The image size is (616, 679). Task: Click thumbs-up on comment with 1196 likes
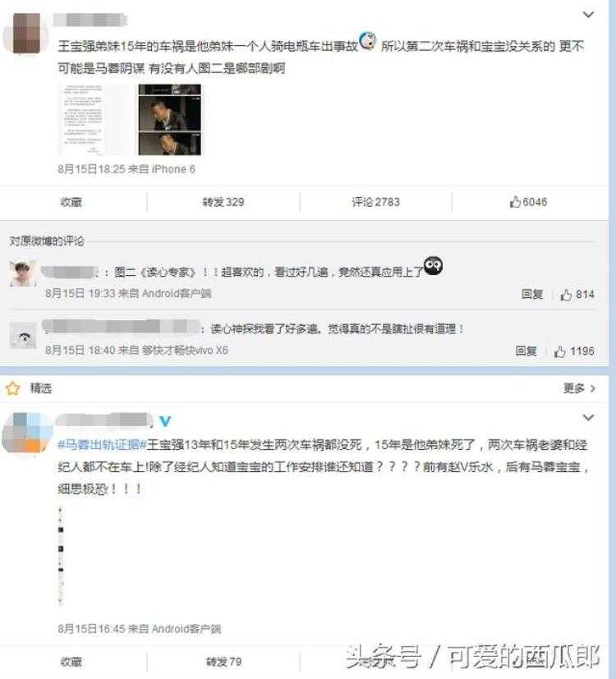559,351
